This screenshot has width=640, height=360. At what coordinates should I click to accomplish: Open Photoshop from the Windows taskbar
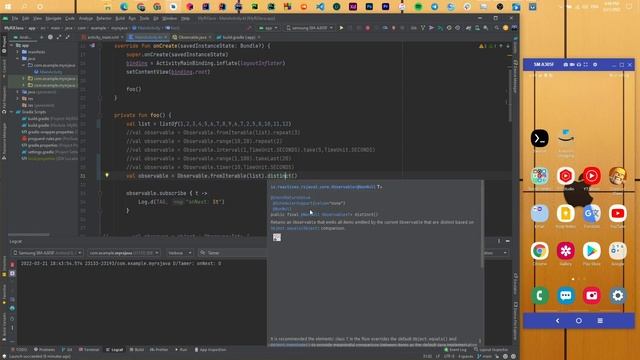(369, 7)
